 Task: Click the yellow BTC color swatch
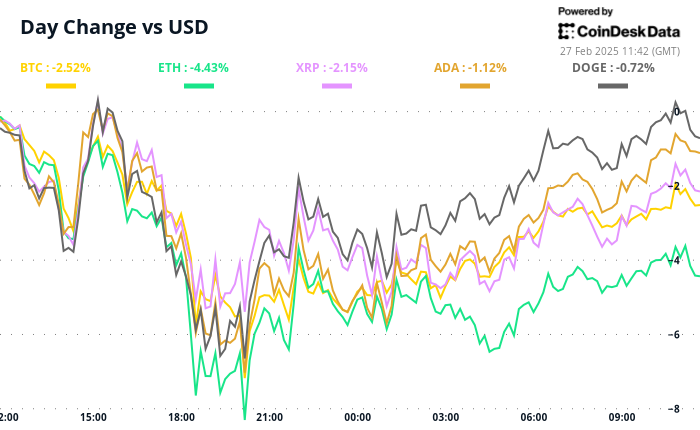coord(61,87)
